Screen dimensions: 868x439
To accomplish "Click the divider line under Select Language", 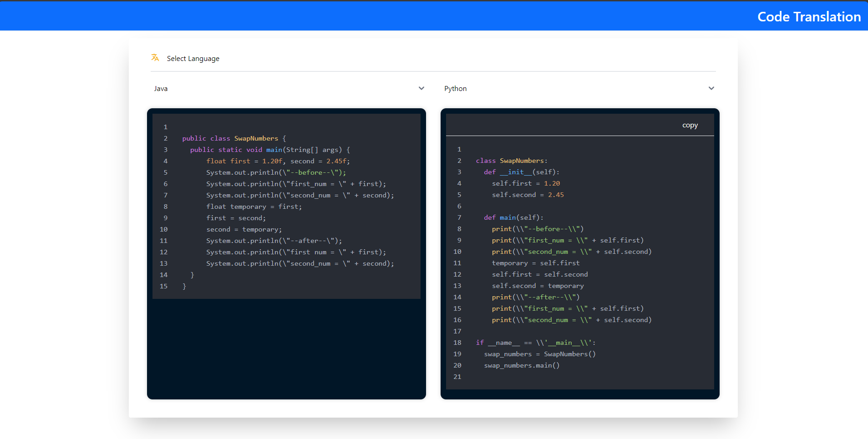I will pos(432,71).
